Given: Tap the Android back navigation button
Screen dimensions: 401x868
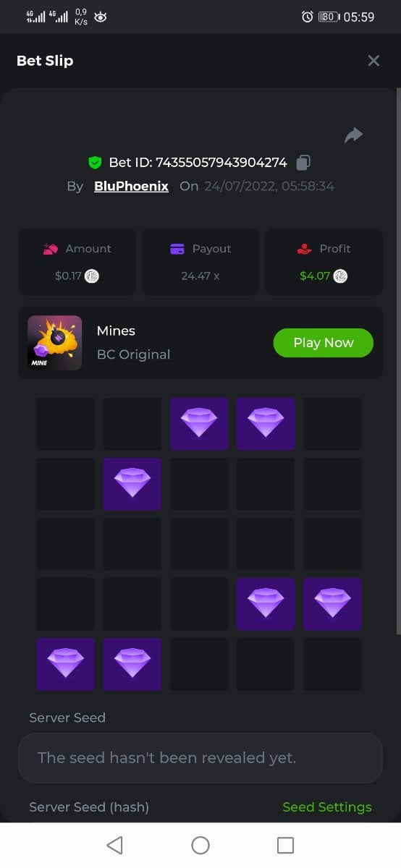Looking at the screenshot, I should tap(114, 845).
